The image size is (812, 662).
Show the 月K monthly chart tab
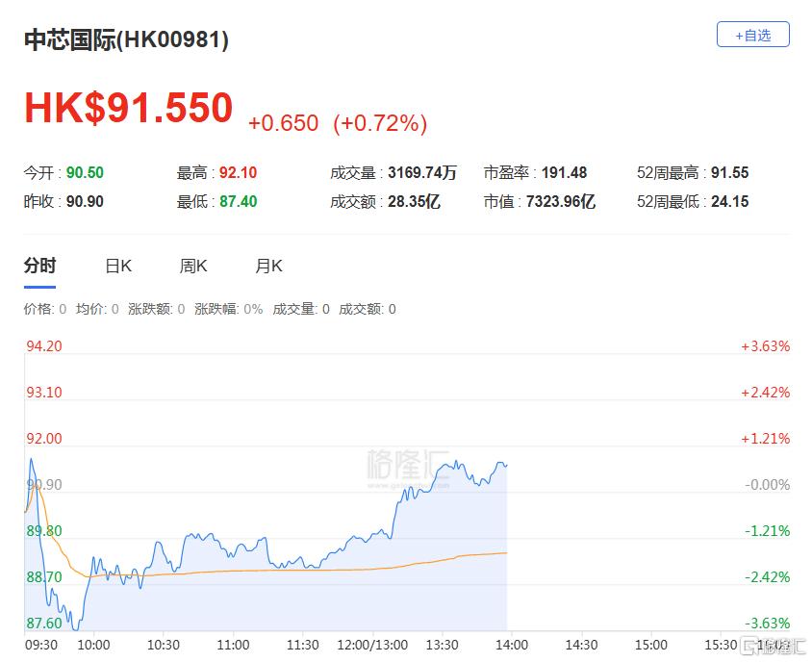(268, 267)
